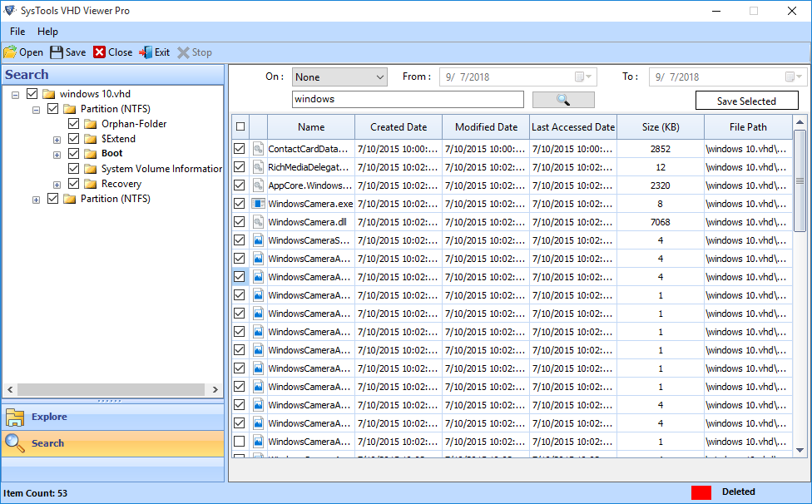Click the tree scrollbar right arrow
812x504 pixels.
[x=215, y=389]
